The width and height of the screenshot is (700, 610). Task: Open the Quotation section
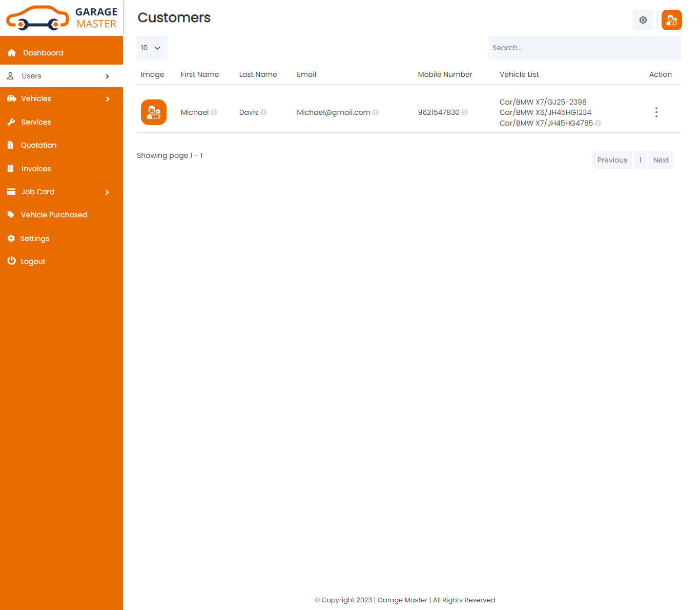click(38, 145)
